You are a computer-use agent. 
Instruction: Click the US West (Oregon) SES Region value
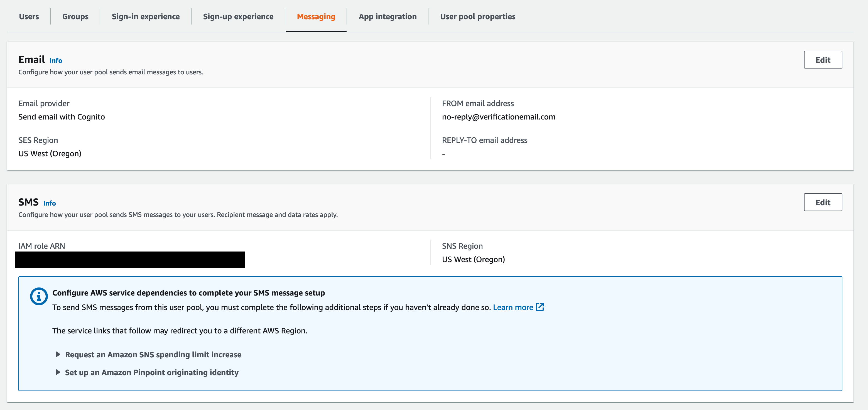point(50,153)
